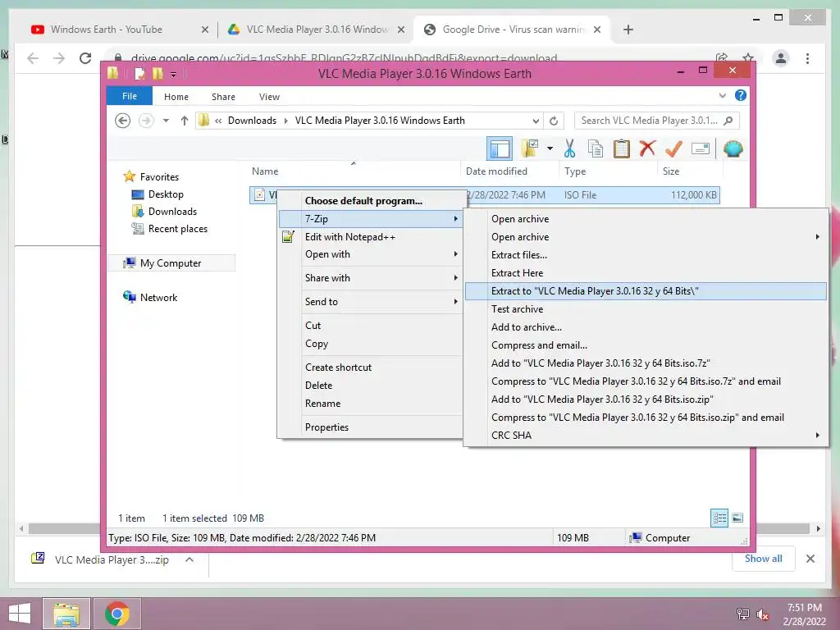Click Delete in context menu
The image size is (840, 630).
(x=319, y=386)
